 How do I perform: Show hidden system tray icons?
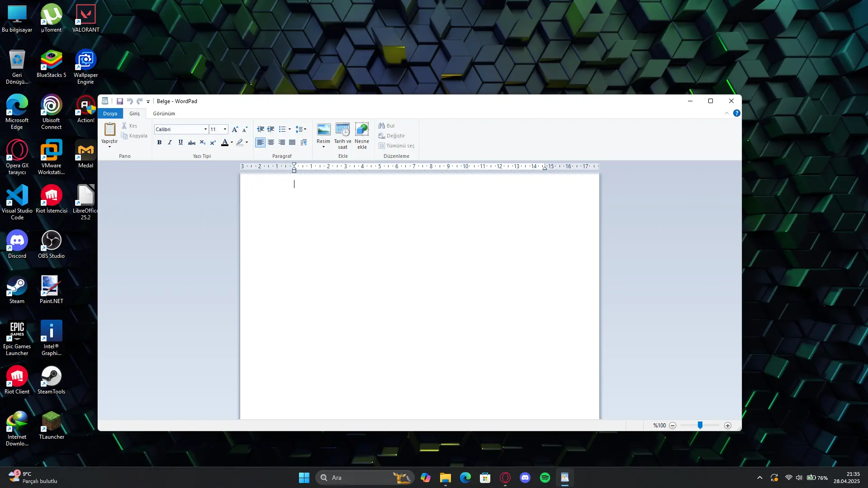[x=760, y=478]
